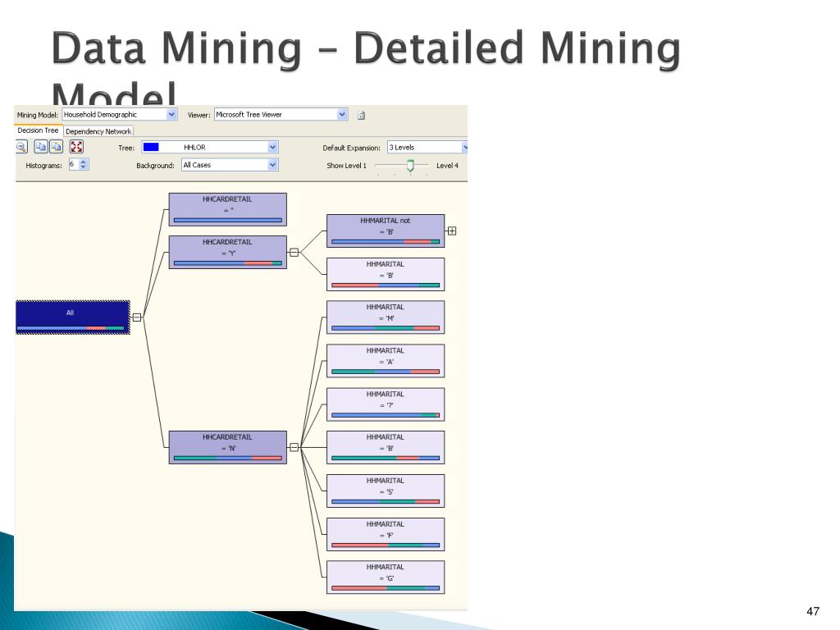Open the Viewer dropdown

[x=342, y=115]
